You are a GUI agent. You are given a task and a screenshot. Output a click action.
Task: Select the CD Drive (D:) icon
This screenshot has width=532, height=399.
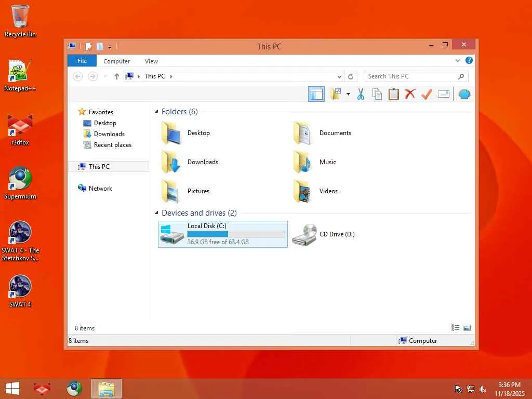click(304, 234)
